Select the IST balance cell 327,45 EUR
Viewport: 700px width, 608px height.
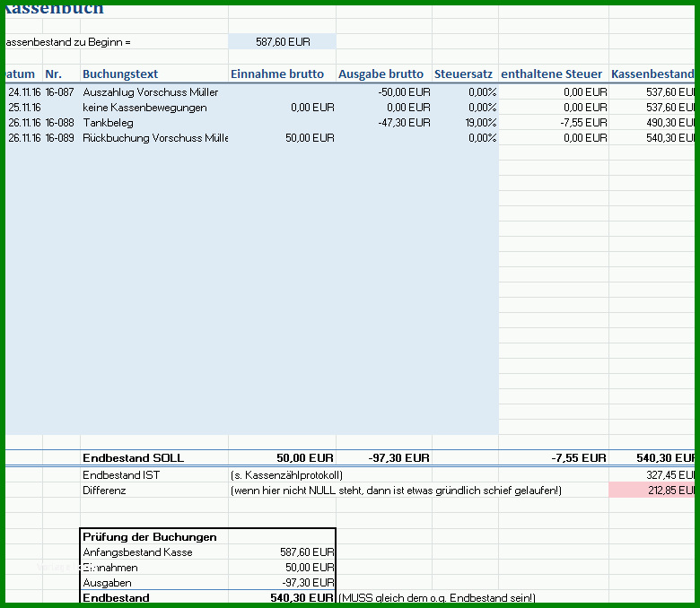652,475
